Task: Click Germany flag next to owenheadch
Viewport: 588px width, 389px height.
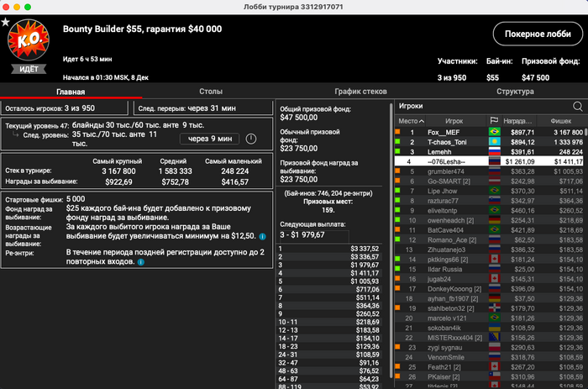Action: coord(494,220)
